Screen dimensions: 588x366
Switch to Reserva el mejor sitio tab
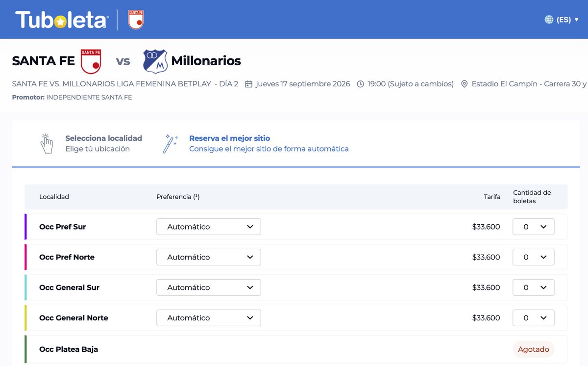coord(256,143)
